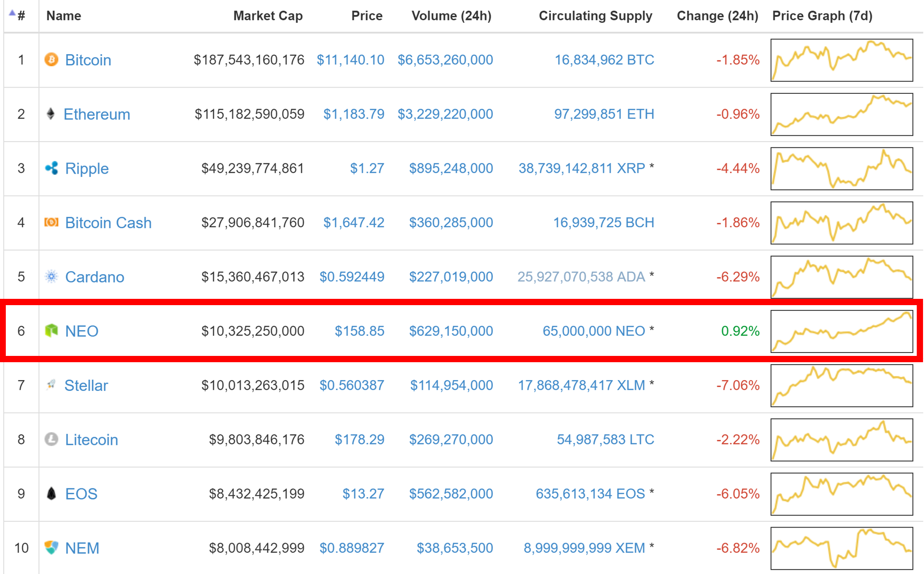Sort by Circulating Supply column header
Screen dimensions: 924x574
point(595,15)
